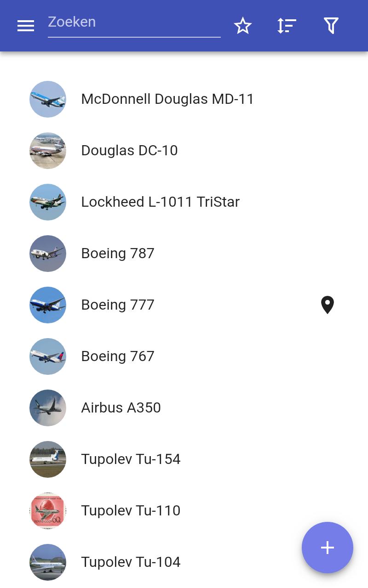Click the MD-11 KLM aircraft thumbnail

pyautogui.click(x=48, y=99)
